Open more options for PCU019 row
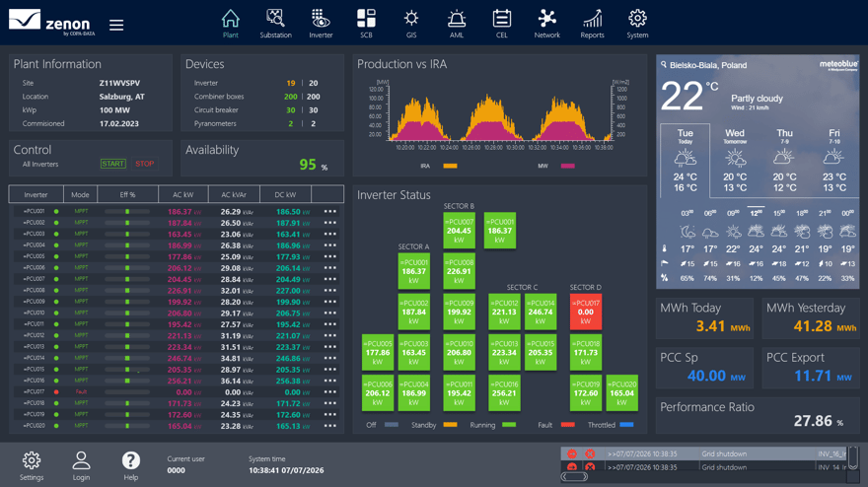This screenshot has width=868, height=487. click(x=329, y=414)
